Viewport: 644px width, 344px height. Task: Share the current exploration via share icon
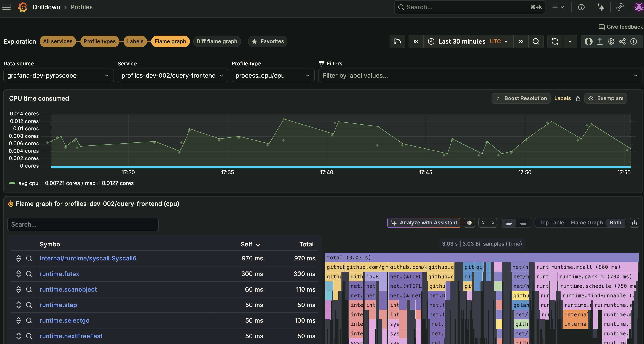pyautogui.click(x=622, y=41)
